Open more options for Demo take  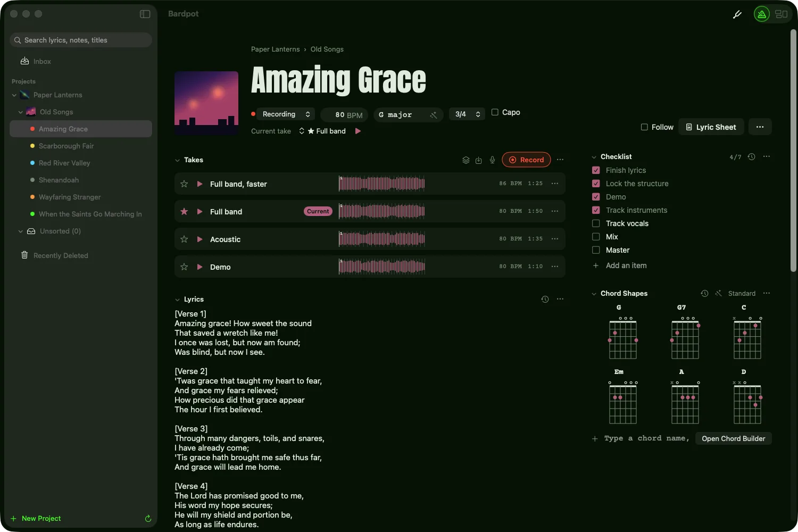pyautogui.click(x=555, y=267)
